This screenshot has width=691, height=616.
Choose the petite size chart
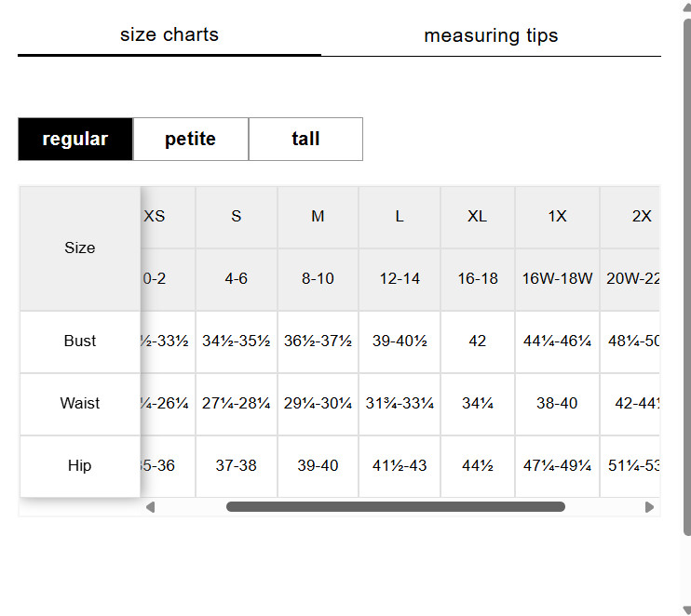(190, 140)
